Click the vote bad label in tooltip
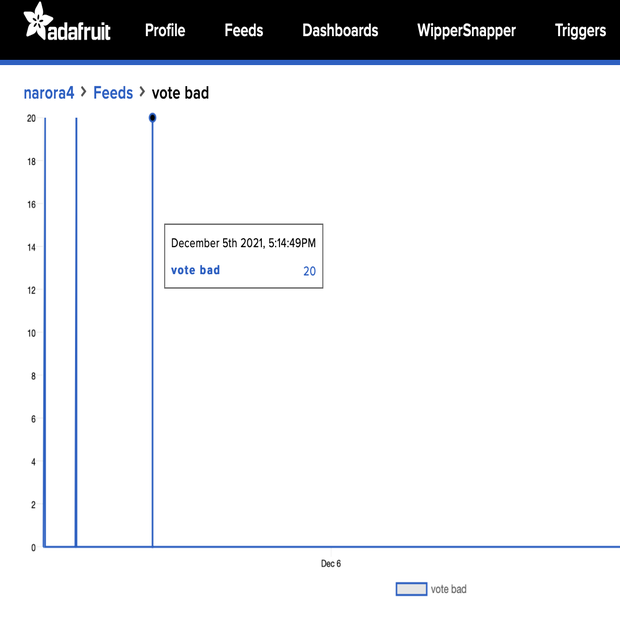This screenshot has height=620, width=620. 195,270
